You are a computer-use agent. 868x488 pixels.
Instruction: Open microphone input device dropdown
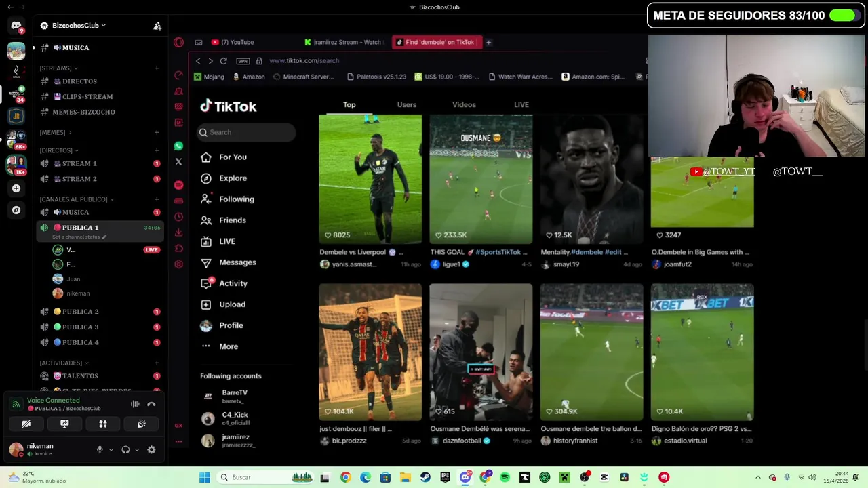[111, 450]
